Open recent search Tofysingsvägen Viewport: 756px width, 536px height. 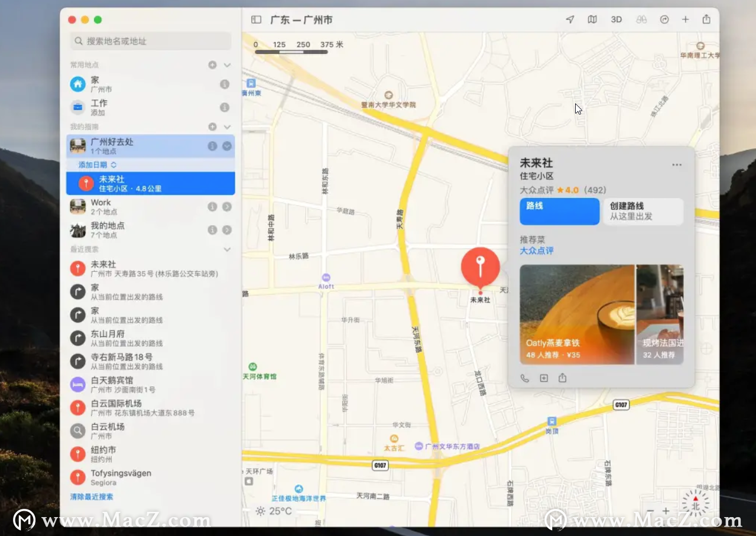[150, 477]
